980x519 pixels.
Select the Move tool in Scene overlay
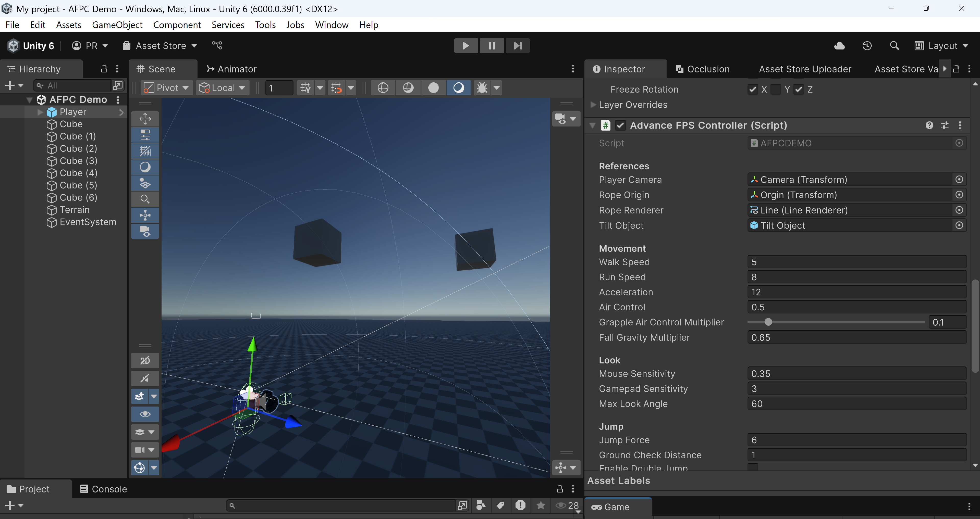(x=145, y=119)
